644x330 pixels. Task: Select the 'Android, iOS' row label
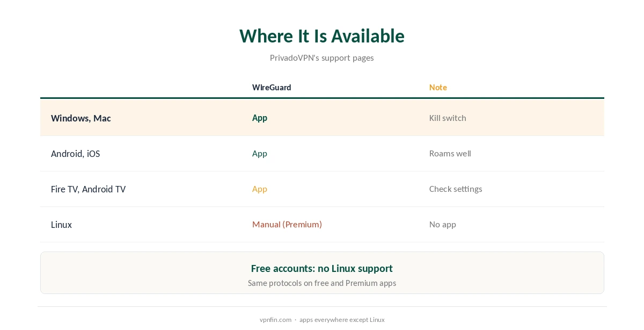pyautogui.click(x=76, y=154)
